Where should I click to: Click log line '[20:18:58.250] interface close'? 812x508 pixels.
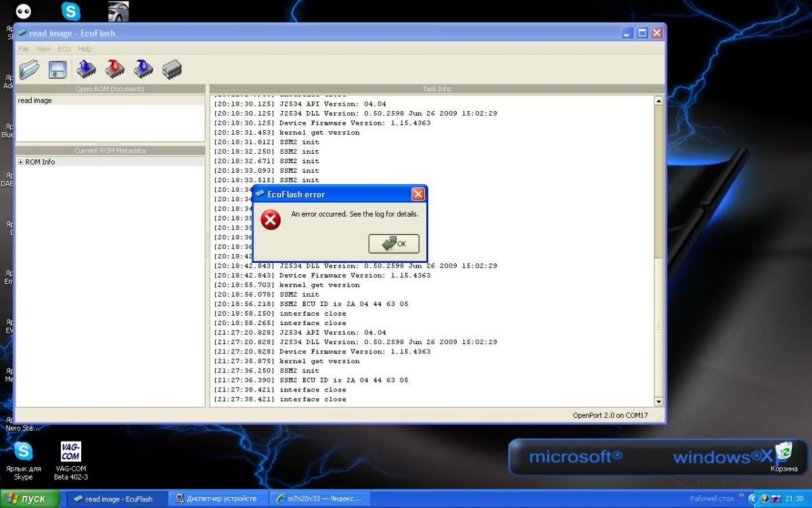pyautogui.click(x=279, y=314)
